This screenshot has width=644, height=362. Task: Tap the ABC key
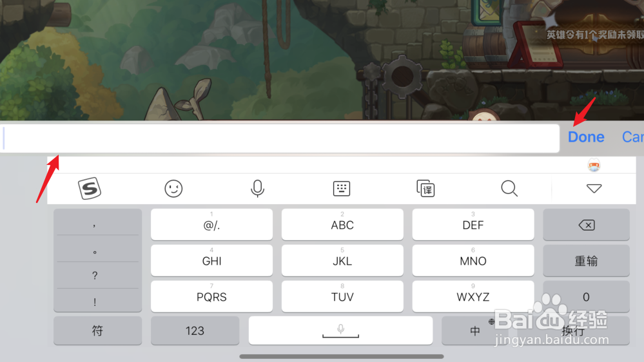click(x=342, y=225)
